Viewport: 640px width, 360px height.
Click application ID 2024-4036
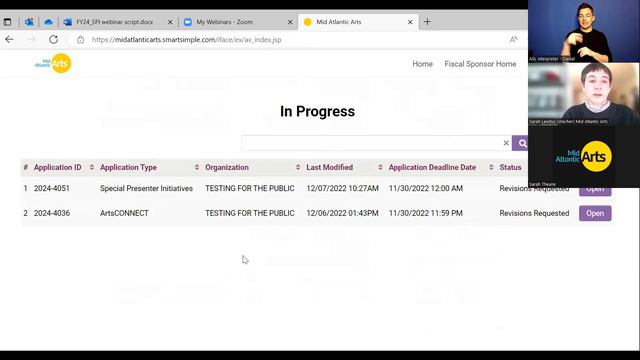click(52, 213)
